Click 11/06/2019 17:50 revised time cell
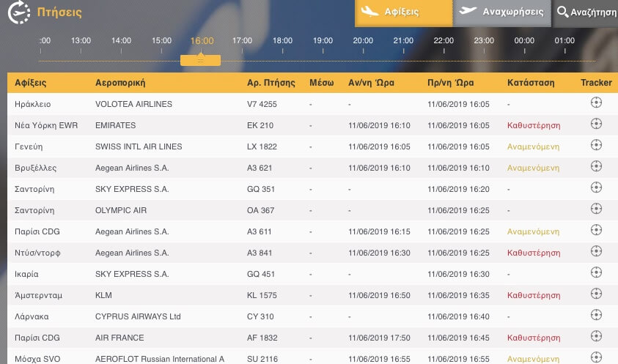The height and width of the screenshot is (364, 618). [x=379, y=338]
